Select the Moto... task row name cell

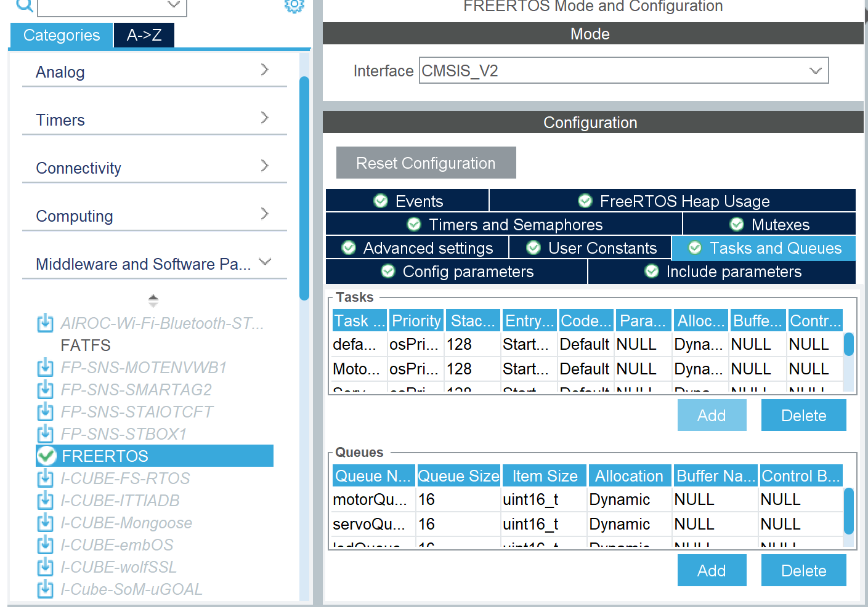359,369
